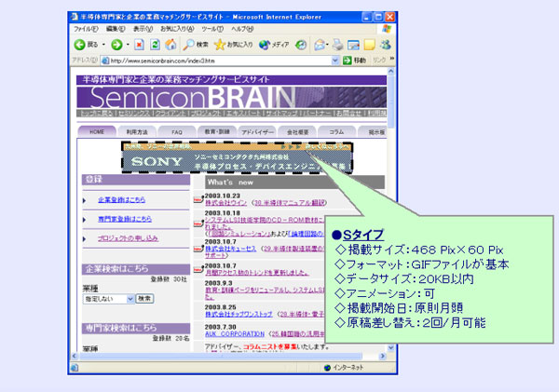Open the View menu
Screen dimensions: 559x392
click(x=143, y=29)
